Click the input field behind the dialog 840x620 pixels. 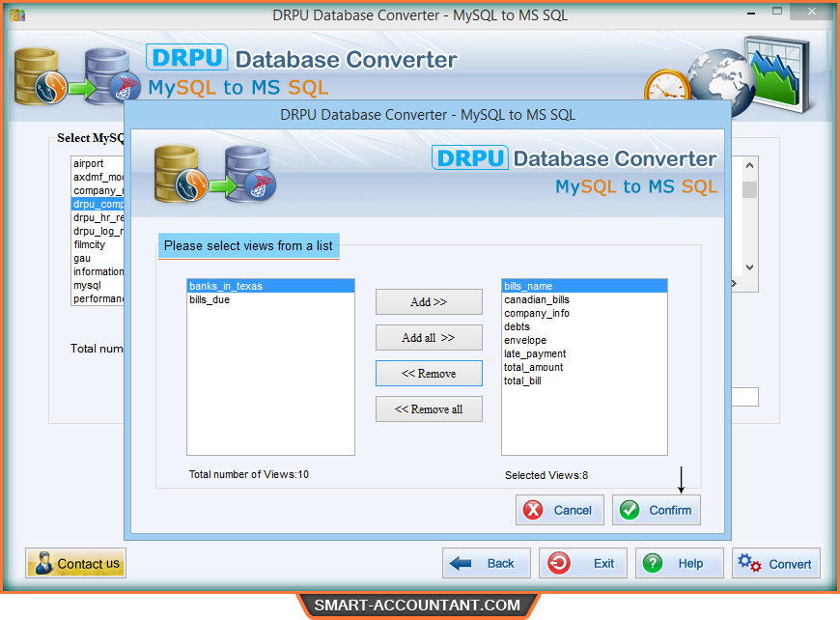pos(744,397)
